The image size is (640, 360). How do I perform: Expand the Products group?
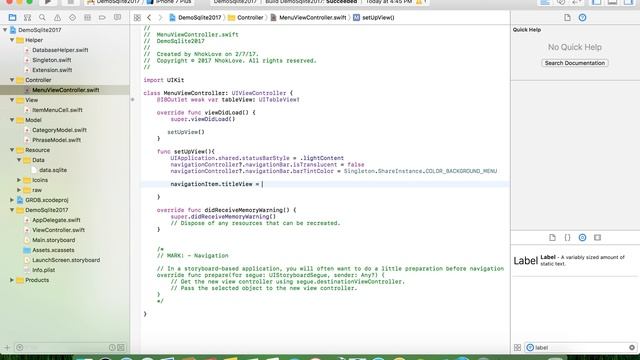click(12, 280)
